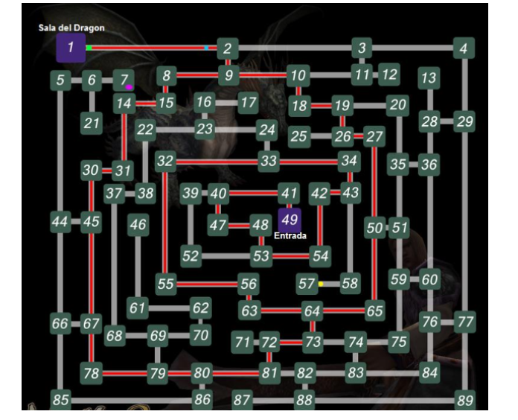
Task: Select room node 44
Action: (x=60, y=221)
